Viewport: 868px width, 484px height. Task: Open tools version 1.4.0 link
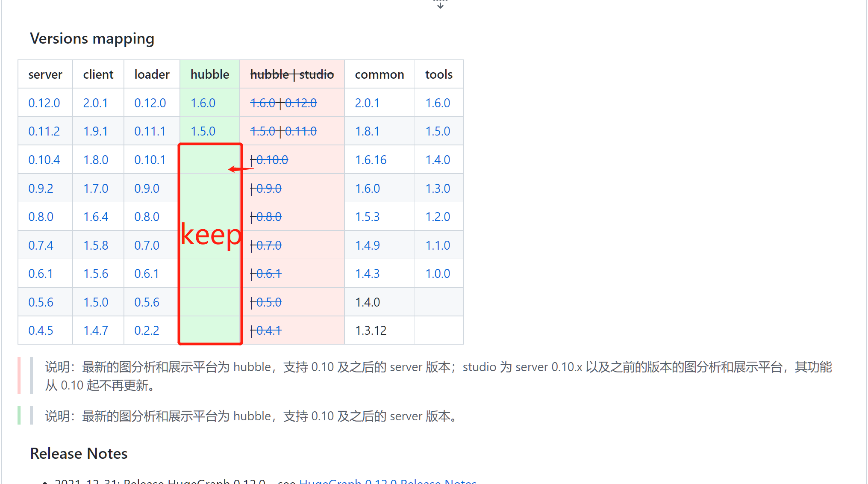(x=438, y=160)
